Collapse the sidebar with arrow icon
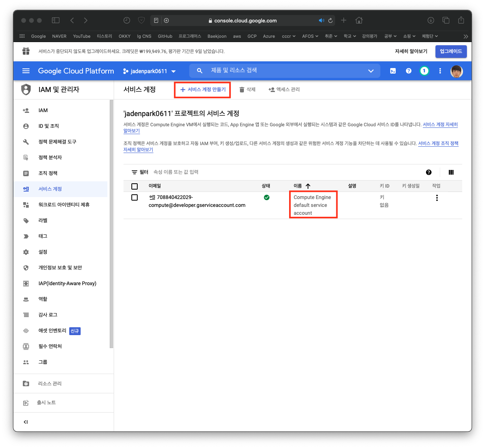The width and height of the screenshot is (485, 448). click(26, 422)
